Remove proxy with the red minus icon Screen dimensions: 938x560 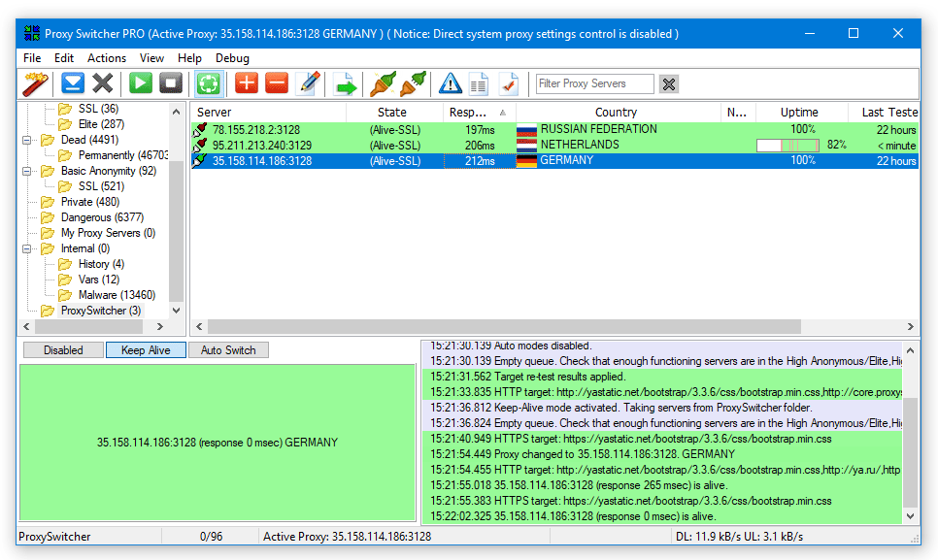point(277,83)
